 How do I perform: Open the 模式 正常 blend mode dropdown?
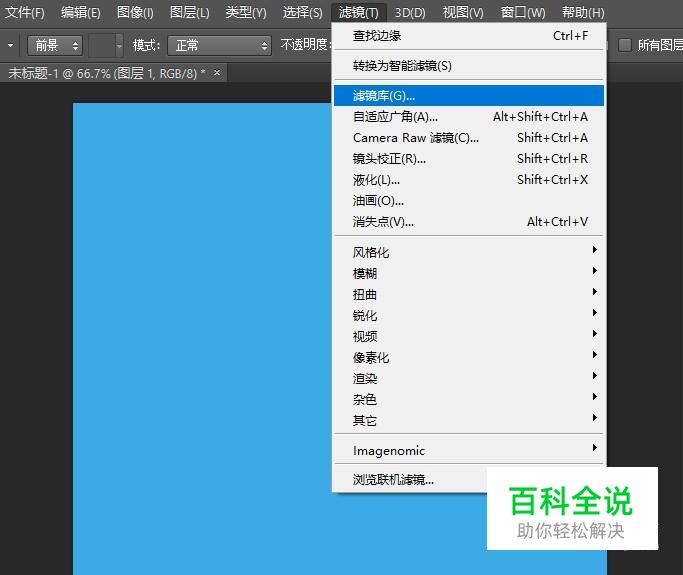(x=219, y=45)
